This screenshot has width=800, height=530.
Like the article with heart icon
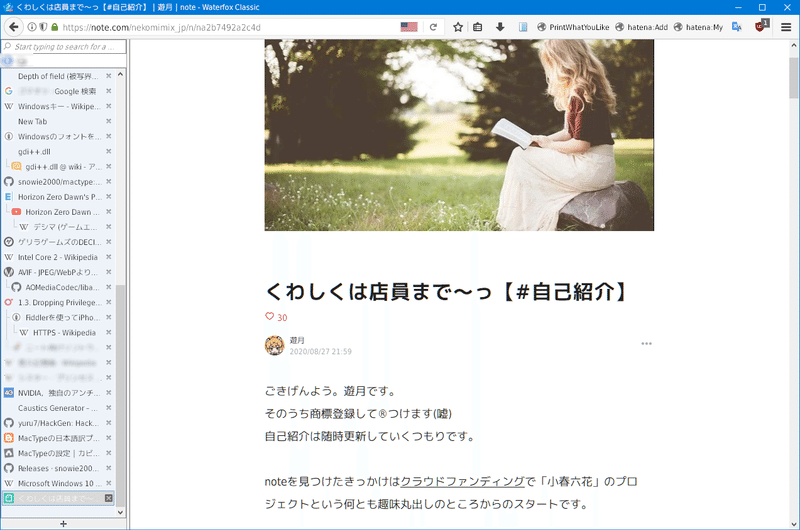269,317
